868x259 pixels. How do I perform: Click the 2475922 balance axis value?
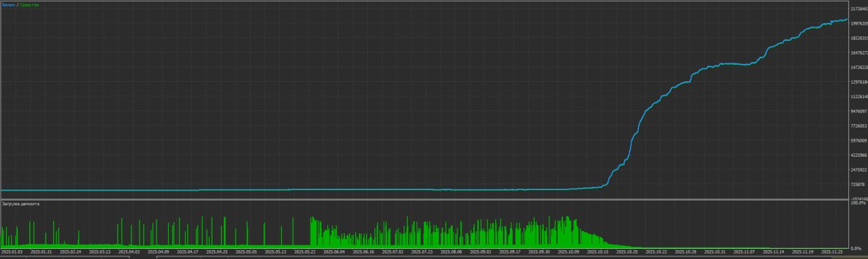(858, 170)
